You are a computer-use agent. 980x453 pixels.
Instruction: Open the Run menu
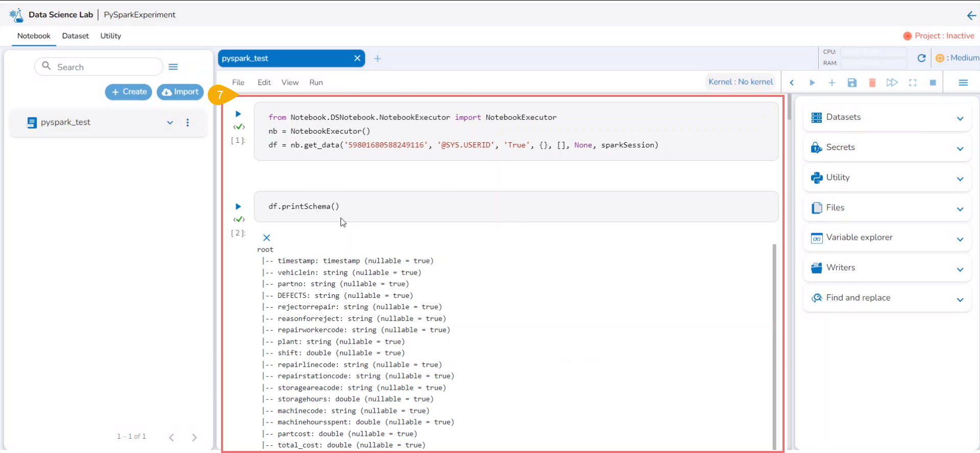click(316, 83)
